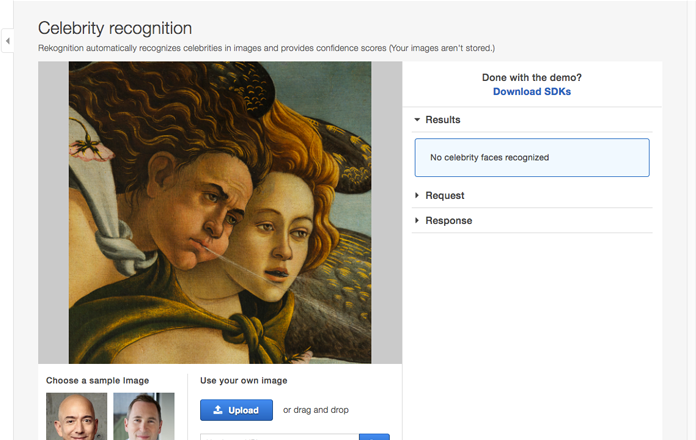Click the upload arrow icon in Upload button
Viewport: 696px width, 440px height.
pos(218,410)
